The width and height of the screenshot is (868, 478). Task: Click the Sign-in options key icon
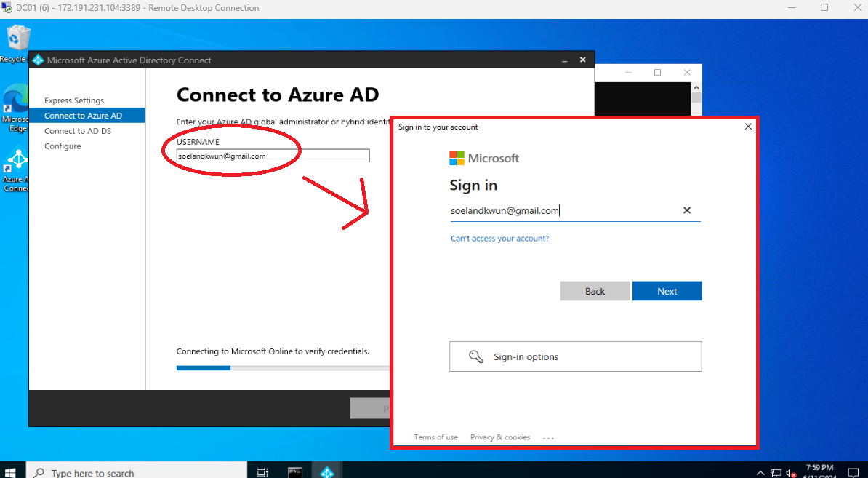[x=475, y=356]
